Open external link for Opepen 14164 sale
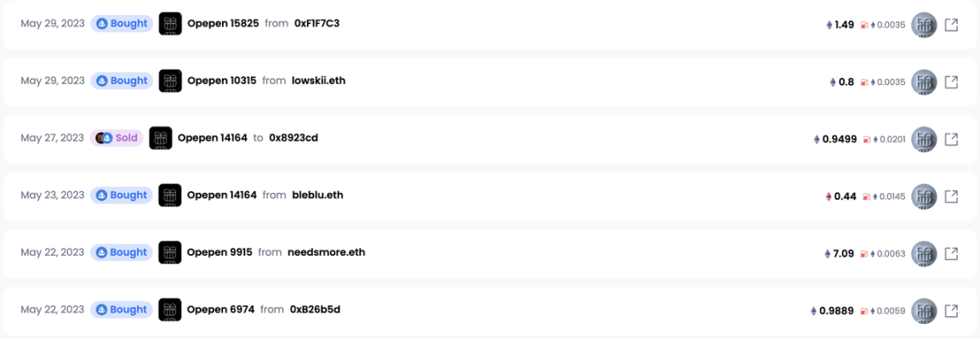The width and height of the screenshot is (980, 339). (x=950, y=139)
